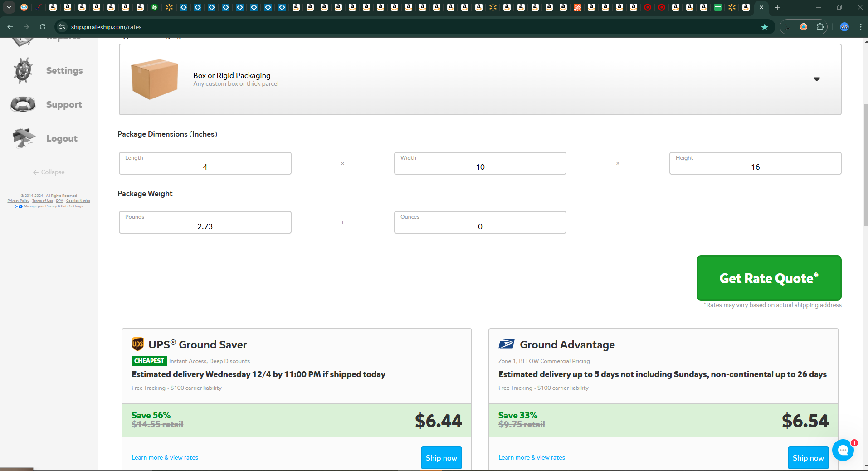The height and width of the screenshot is (471, 868).
Task: Open Settings in the sidebar
Action: [x=64, y=70]
